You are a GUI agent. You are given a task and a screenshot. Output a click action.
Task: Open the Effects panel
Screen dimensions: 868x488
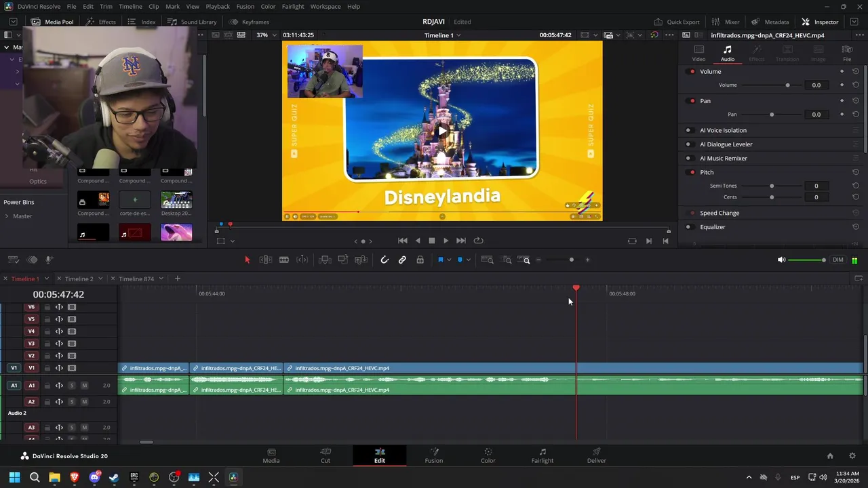point(100,22)
